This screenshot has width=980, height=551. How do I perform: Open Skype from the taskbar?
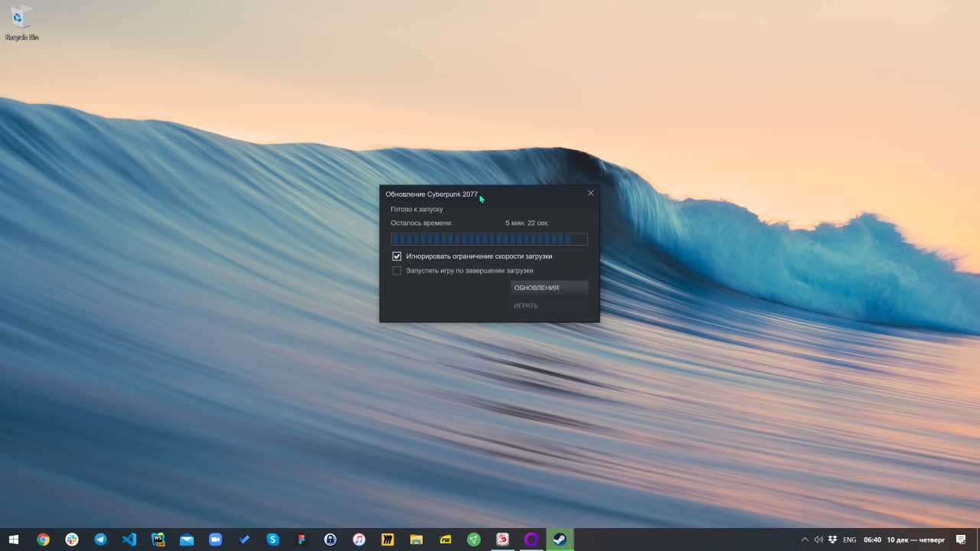point(273,540)
